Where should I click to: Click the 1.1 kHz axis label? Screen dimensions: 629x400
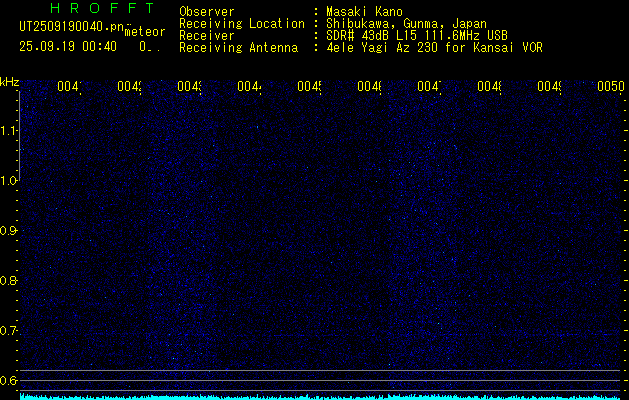tap(8, 130)
